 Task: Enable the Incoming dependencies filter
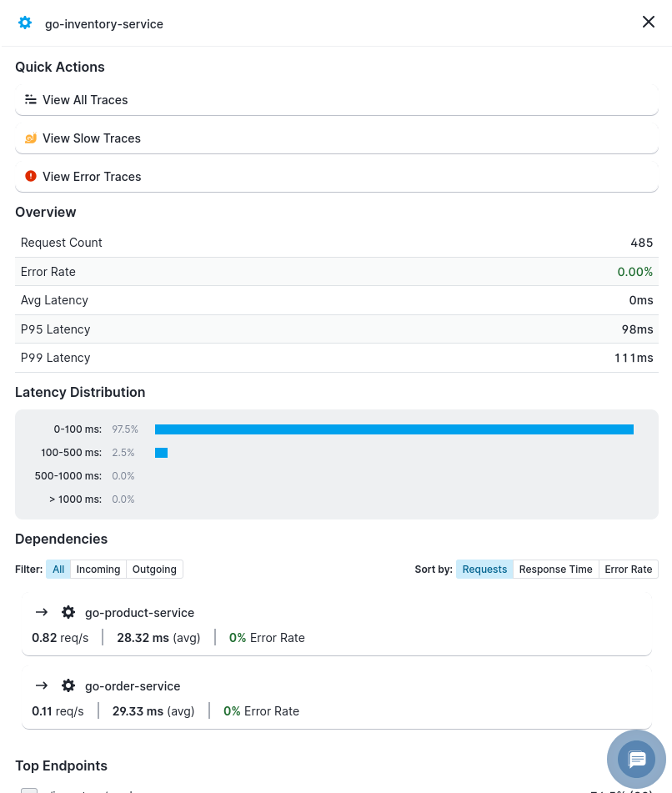pos(98,569)
